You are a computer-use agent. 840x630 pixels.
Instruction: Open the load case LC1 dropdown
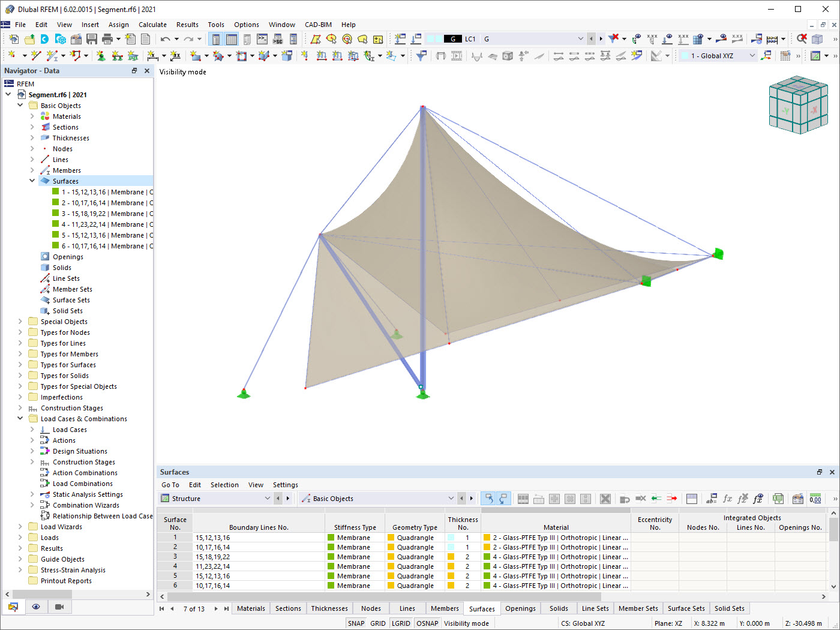pos(580,39)
